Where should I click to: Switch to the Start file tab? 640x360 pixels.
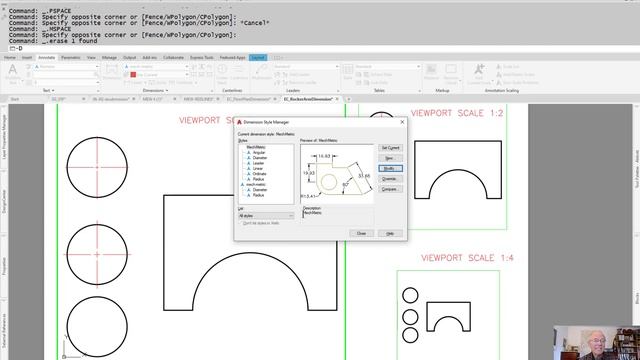click(15, 99)
